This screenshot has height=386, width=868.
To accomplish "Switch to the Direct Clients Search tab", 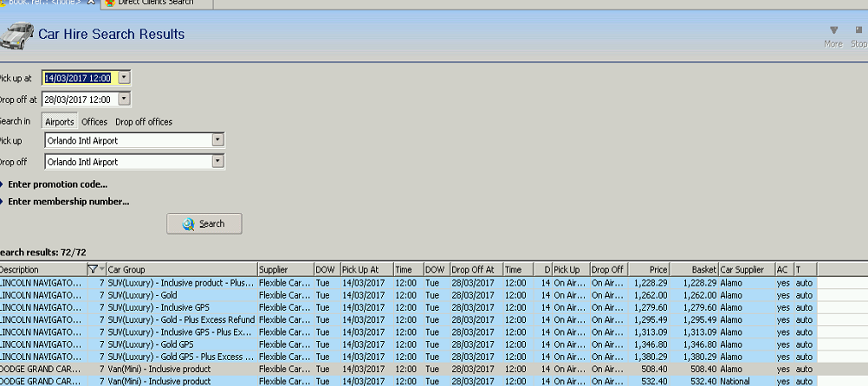I will point(156,3).
